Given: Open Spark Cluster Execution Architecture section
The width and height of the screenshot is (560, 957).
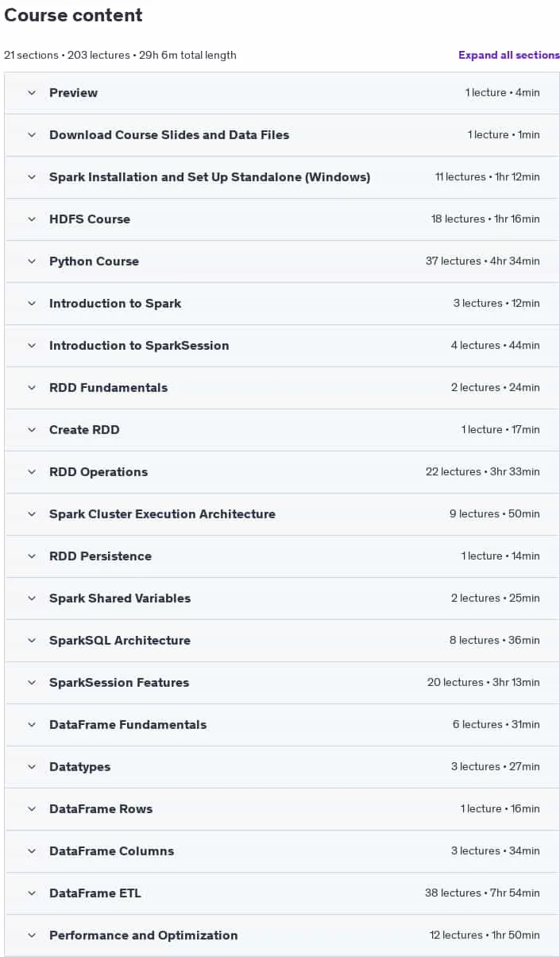Looking at the screenshot, I should click(282, 514).
